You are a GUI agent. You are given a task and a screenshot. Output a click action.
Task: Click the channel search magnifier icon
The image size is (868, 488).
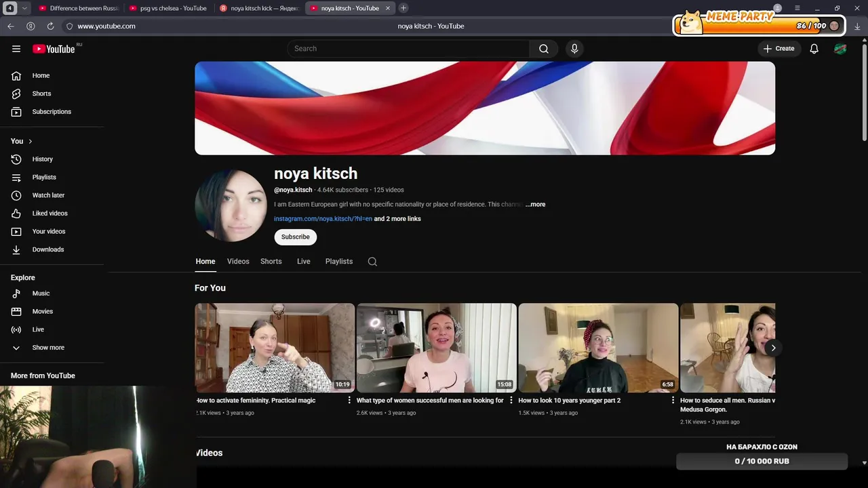point(372,262)
